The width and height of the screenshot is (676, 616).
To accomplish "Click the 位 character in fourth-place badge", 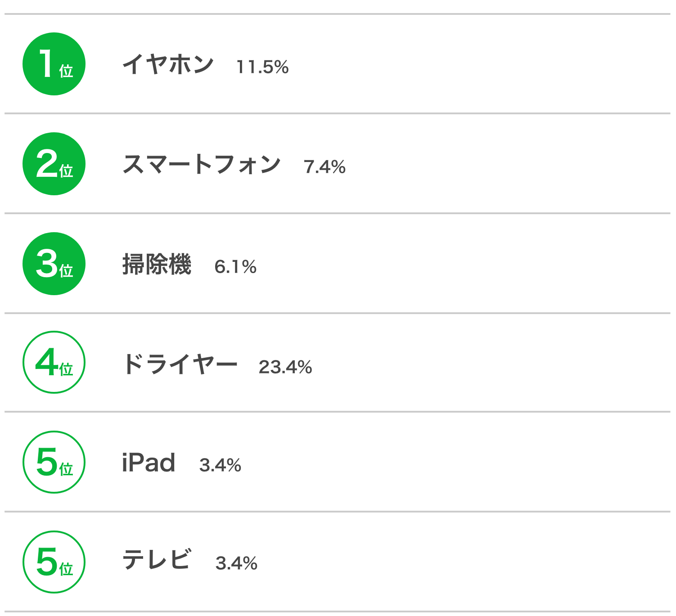I will click(x=66, y=369).
